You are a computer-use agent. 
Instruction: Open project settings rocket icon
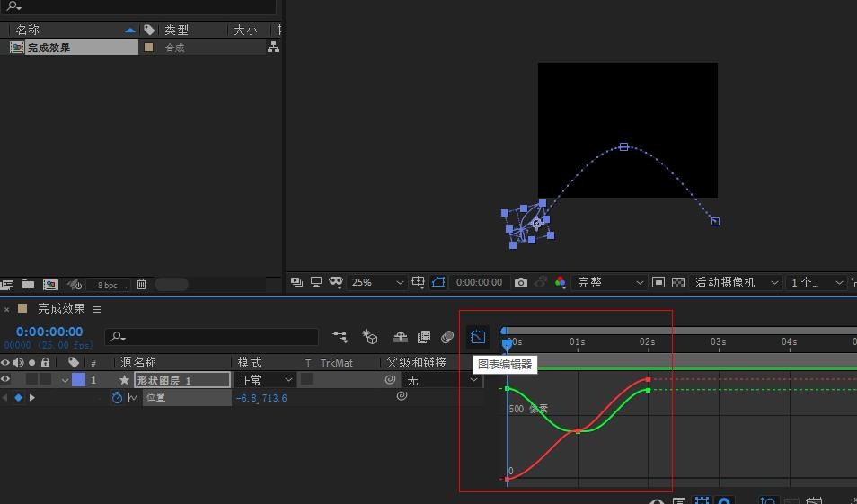pyautogui.click(x=74, y=284)
